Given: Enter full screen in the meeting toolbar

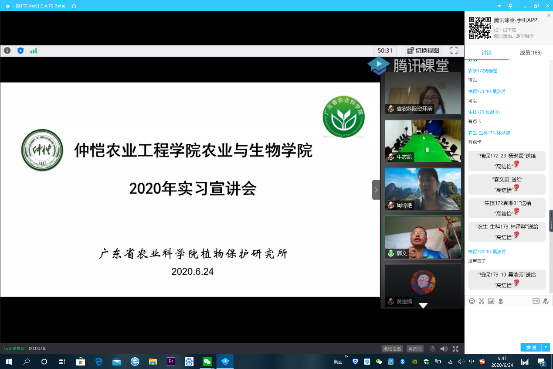Looking at the screenshot, I should click(x=454, y=50).
